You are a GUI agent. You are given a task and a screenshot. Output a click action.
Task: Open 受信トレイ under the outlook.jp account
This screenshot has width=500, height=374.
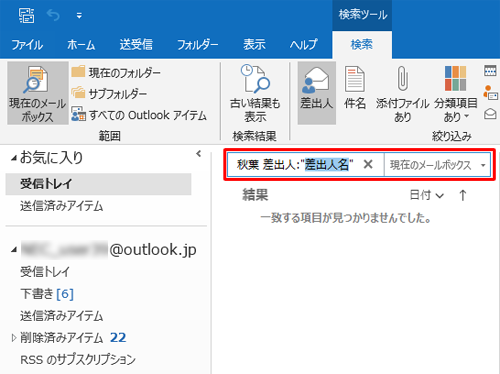point(45,272)
